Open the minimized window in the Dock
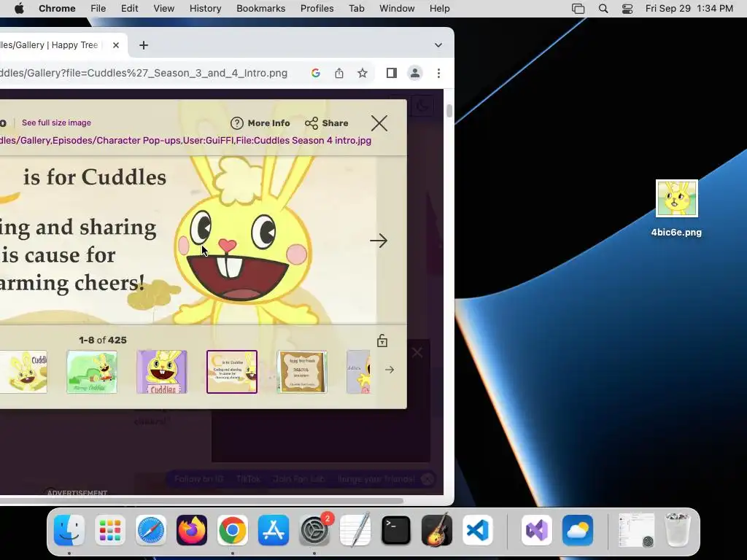Screen dimensions: 747x560 point(636,530)
